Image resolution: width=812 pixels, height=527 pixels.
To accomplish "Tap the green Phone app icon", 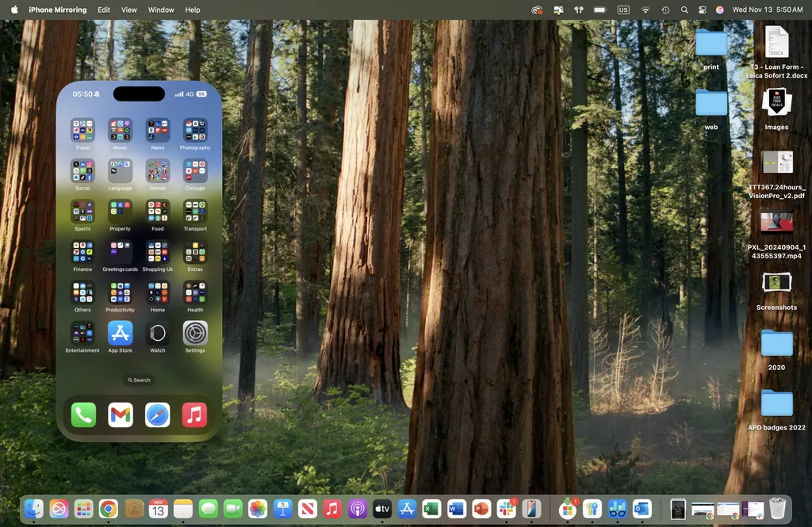I will (x=83, y=414).
